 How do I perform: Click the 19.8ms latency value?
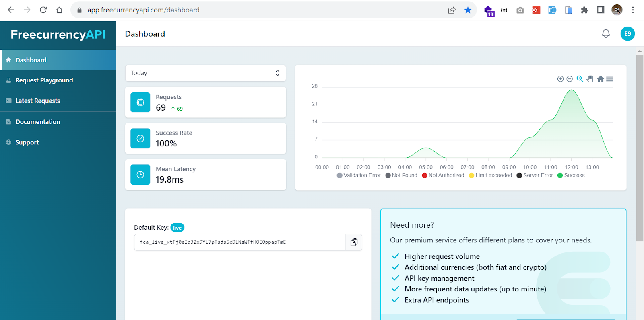click(169, 180)
